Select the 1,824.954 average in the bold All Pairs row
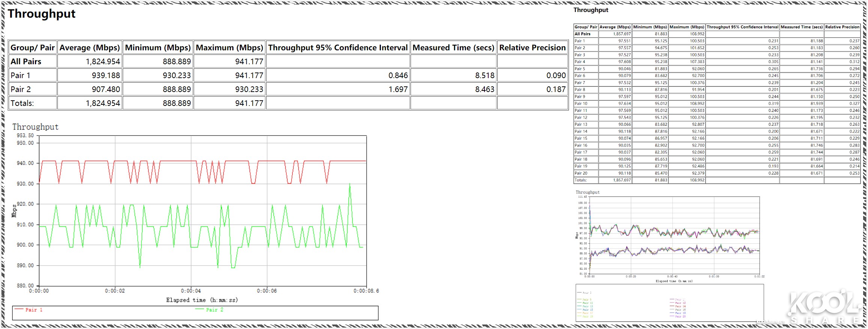Viewport: 868px width, 329px height. tap(103, 62)
